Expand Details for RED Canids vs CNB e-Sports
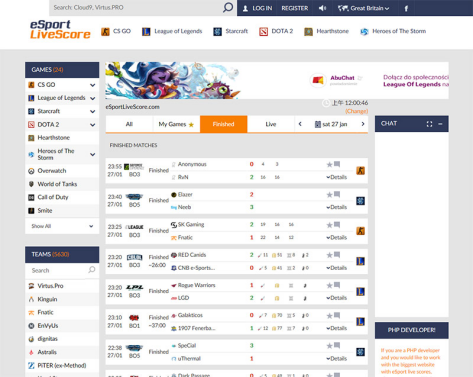473x377 pixels. [337, 268]
